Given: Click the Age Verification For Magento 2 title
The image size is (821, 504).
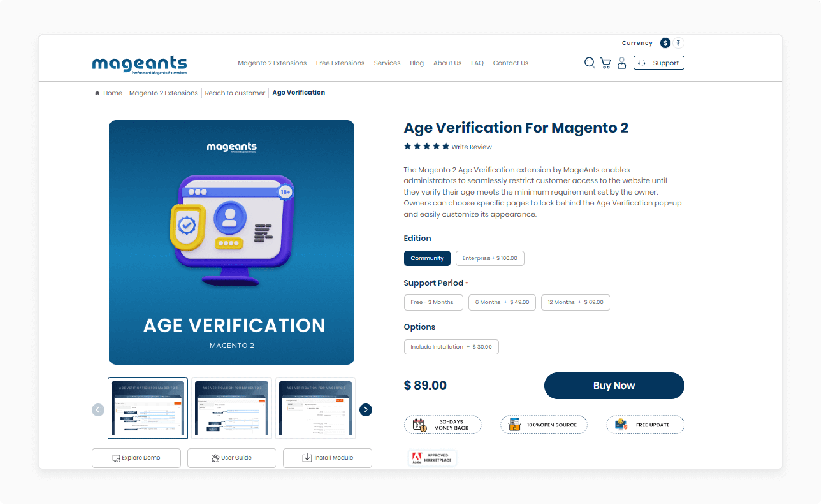Looking at the screenshot, I should 516,128.
